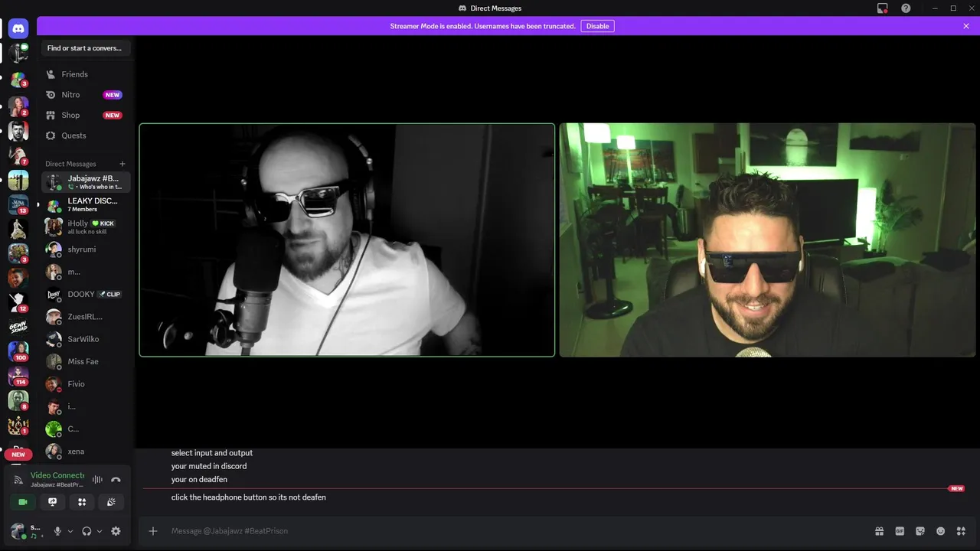980x551 pixels.
Task: Open the SarWilko conversation
Action: pos(86,339)
